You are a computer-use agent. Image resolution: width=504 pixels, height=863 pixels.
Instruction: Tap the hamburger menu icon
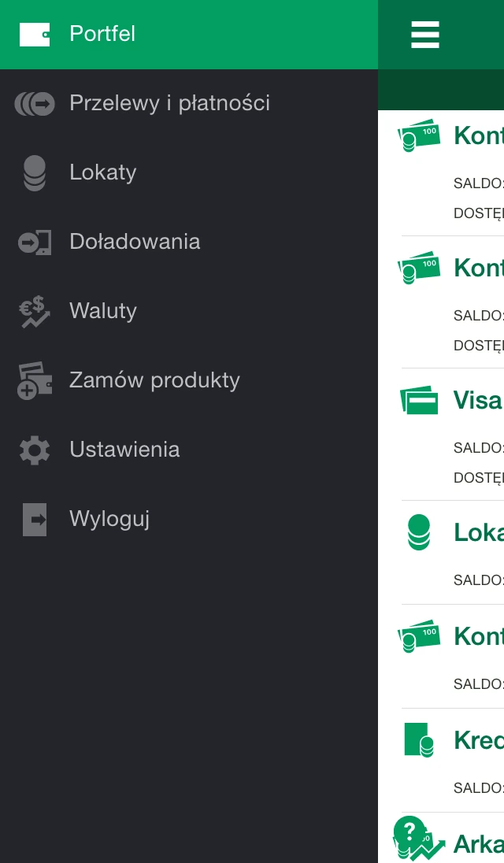[424, 35]
